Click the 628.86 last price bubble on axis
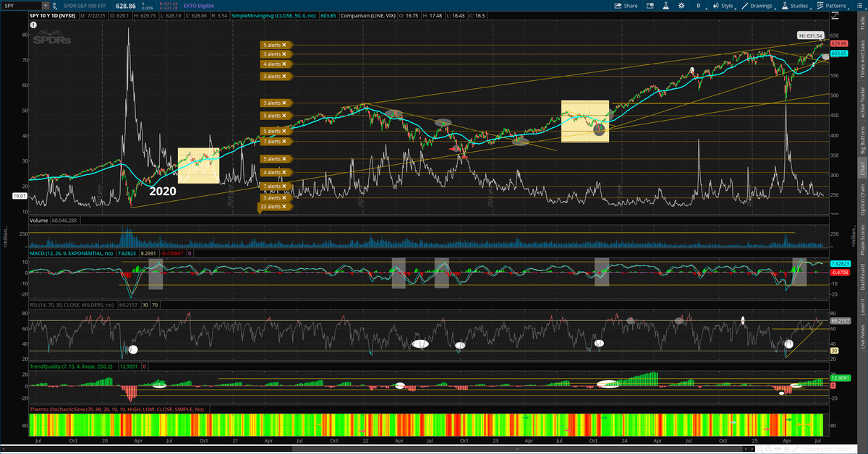 pyautogui.click(x=839, y=43)
